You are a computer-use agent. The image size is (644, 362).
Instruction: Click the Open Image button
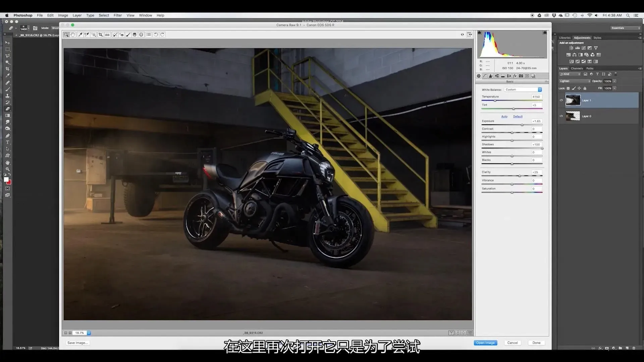(x=485, y=343)
